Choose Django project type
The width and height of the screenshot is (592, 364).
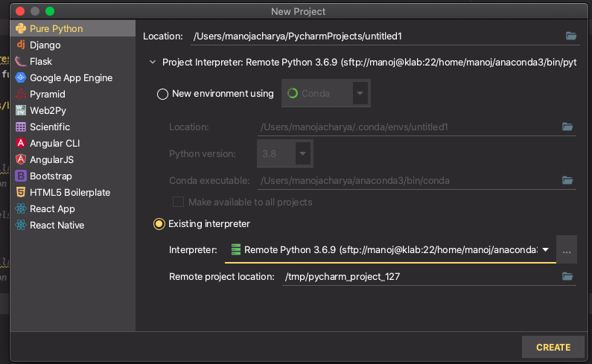72,45
